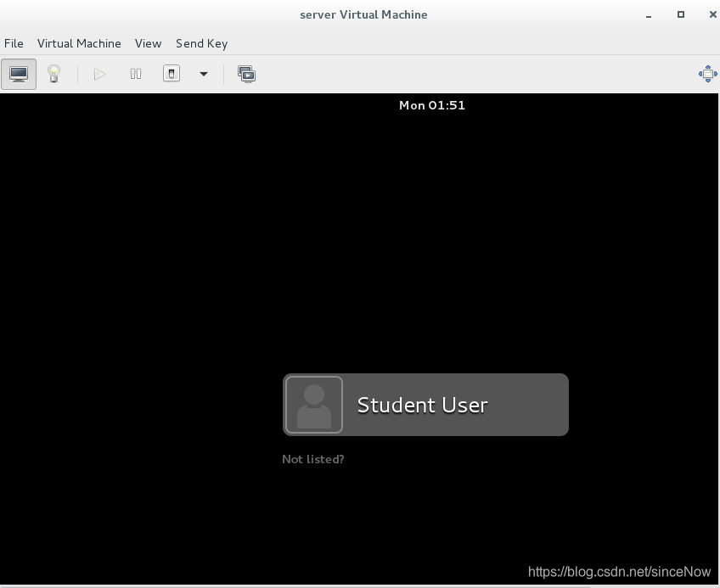720x588 pixels.
Task: Pause the virtual machine
Action: [136, 74]
